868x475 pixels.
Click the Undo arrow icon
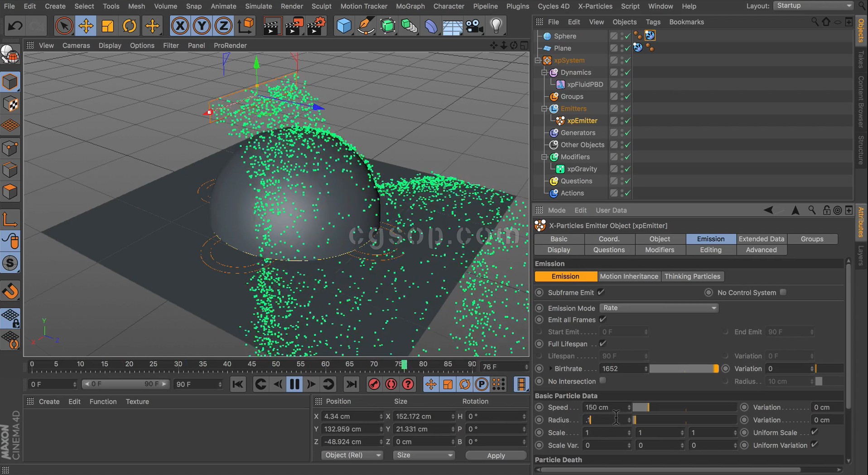tap(15, 26)
